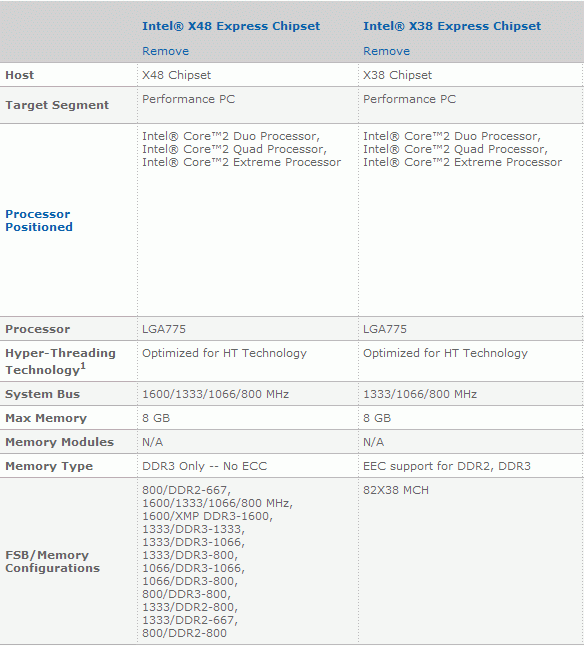Select the FSB/Memory Configurations row label
Screen dimensions: 584x646
(x=52, y=562)
